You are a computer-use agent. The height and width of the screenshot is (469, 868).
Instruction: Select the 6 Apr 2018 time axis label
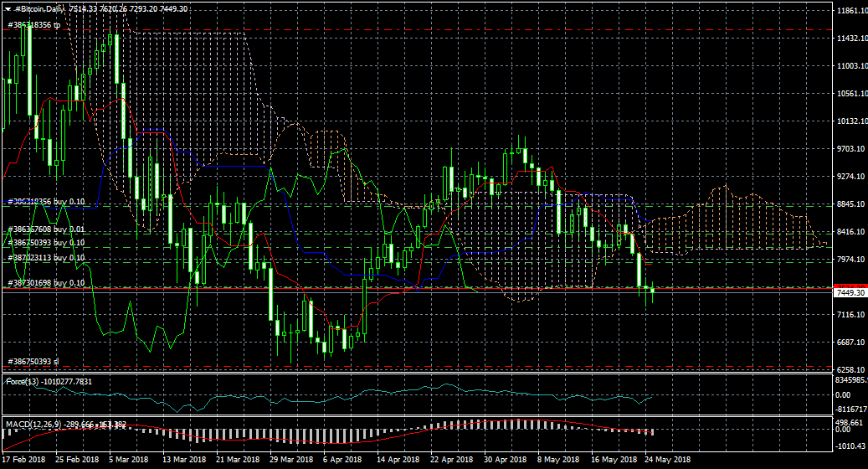[342, 460]
